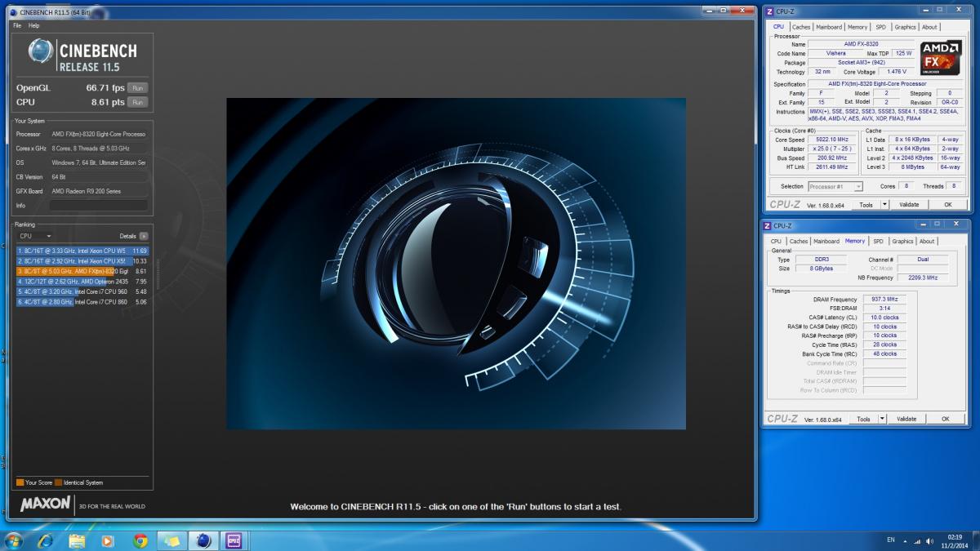Show hidden tray icons arrow
Image resolution: width=980 pixels, height=551 pixels.
906,541
